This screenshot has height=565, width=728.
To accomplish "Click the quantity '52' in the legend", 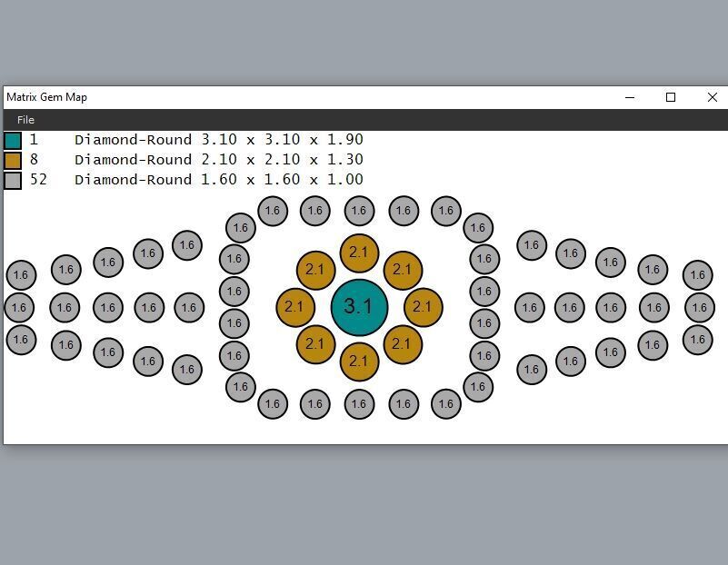I will 38,179.
